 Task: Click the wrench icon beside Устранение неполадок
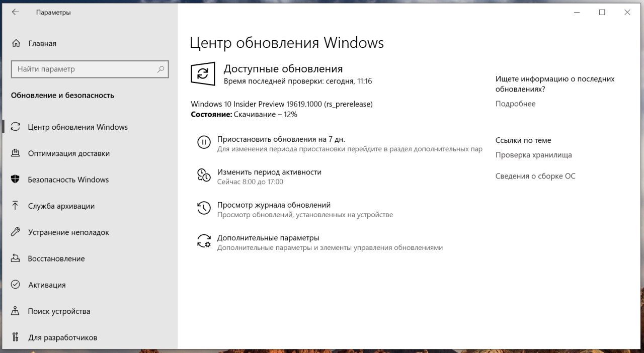16,232
